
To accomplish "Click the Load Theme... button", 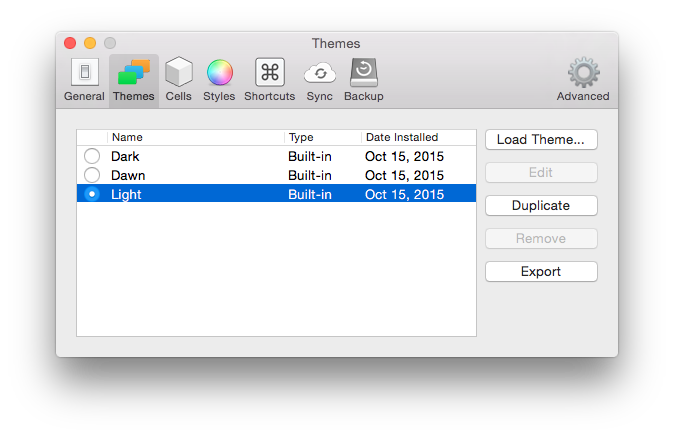I will 541,140.
